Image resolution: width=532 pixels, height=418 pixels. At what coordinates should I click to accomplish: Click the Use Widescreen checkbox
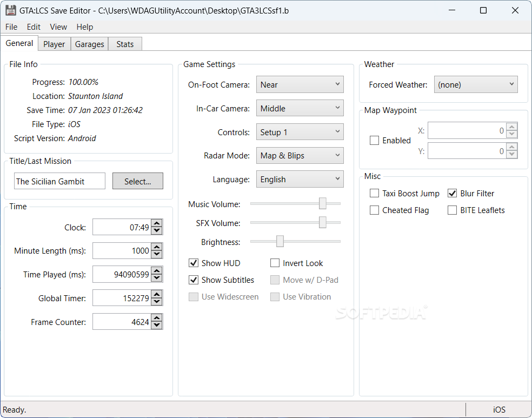pos(194,297)
